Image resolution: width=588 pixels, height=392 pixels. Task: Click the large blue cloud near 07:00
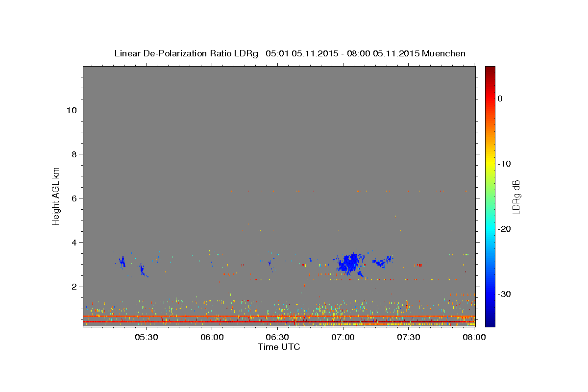point(349,264)
